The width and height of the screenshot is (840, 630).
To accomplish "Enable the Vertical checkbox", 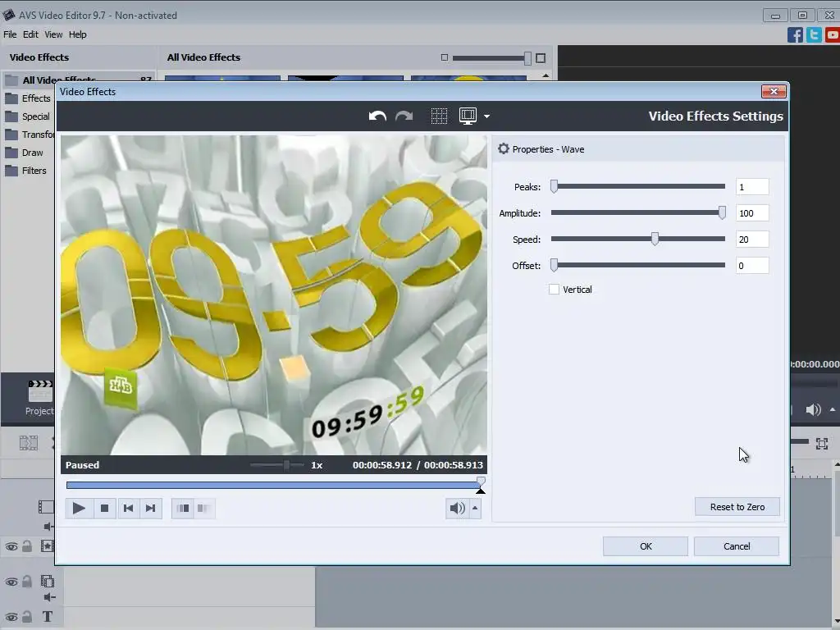I will coord(554,290).
